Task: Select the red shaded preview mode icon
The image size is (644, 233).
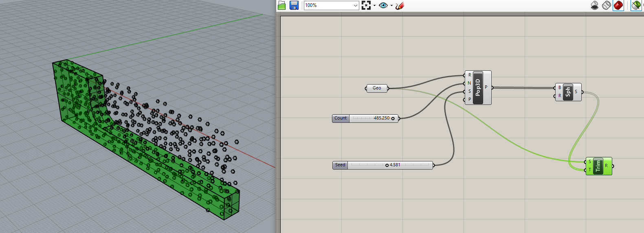Action: tap(618, 5)
